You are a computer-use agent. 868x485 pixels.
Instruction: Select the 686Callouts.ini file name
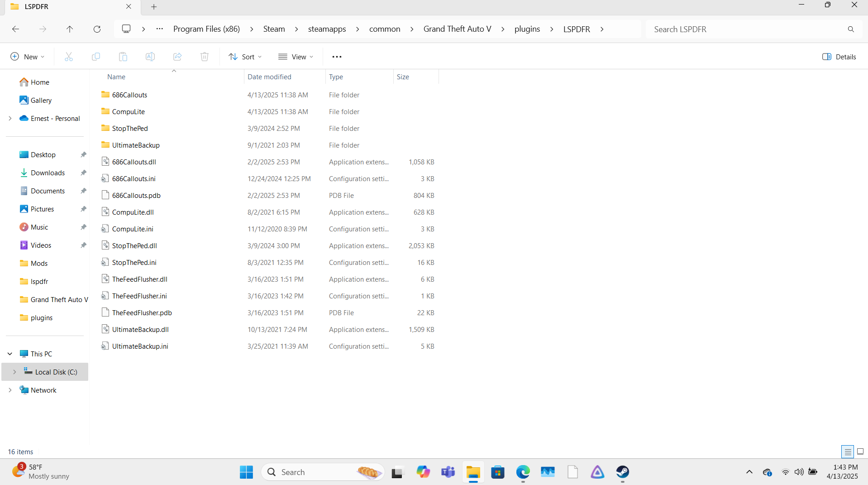coord(134,178)
